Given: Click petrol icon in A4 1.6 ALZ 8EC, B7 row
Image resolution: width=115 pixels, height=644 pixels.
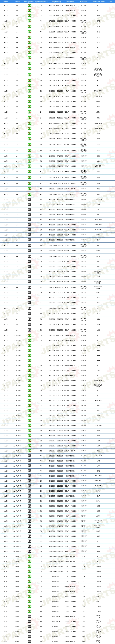Looking at the screenshot, I should pos(29,10).
